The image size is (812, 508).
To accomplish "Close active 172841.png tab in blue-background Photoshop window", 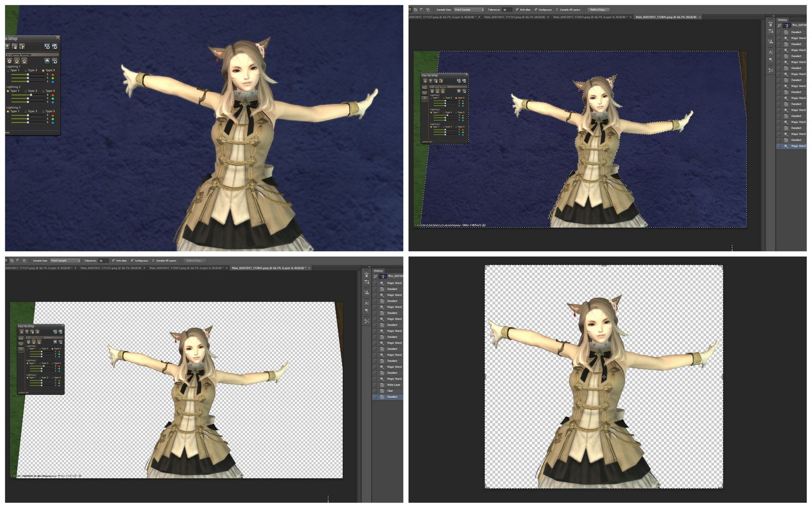I will (699, 17).
